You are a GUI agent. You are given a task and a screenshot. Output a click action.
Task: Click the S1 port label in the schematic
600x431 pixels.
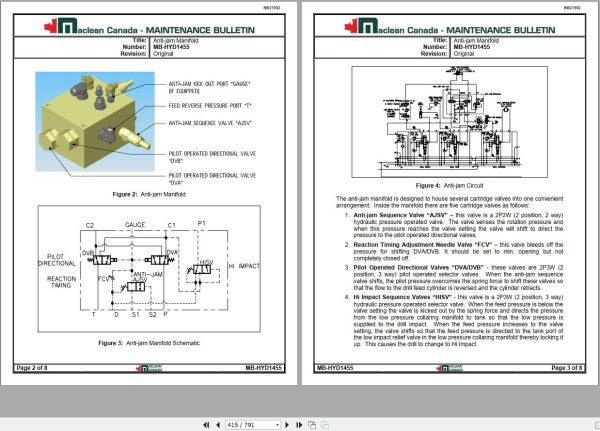(x=135, y=315)
